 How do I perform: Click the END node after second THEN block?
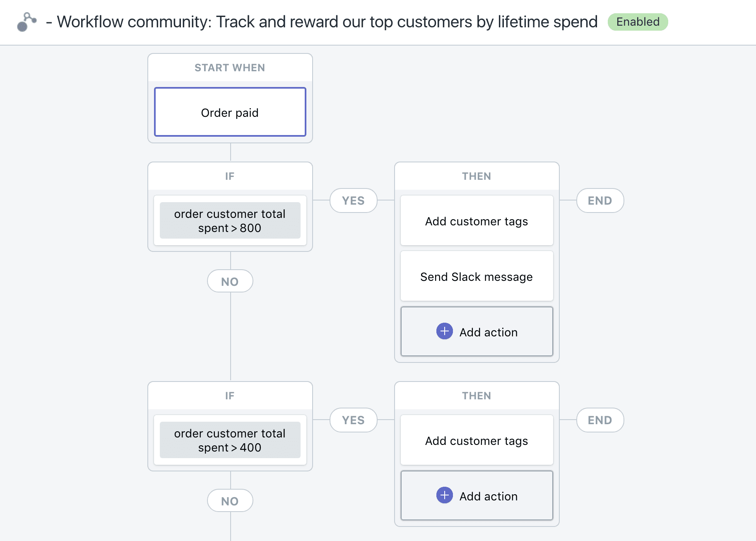click(600, 420)
